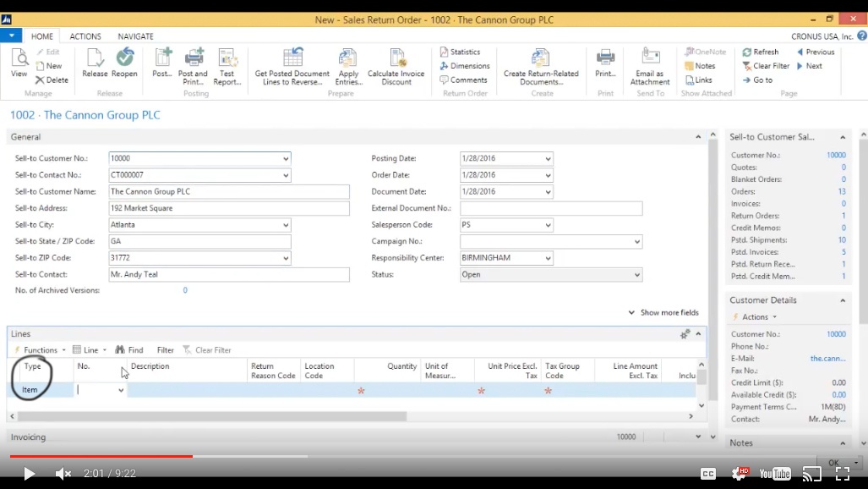Screen dimensions: 868x489
Task: Create Return-Related Documents
Action: [x=541, y=67]
